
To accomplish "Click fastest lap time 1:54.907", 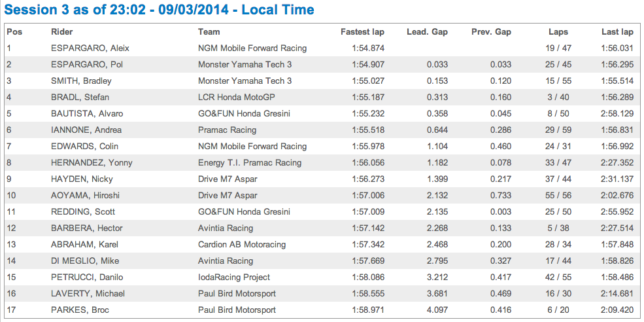I will (368, 65).
